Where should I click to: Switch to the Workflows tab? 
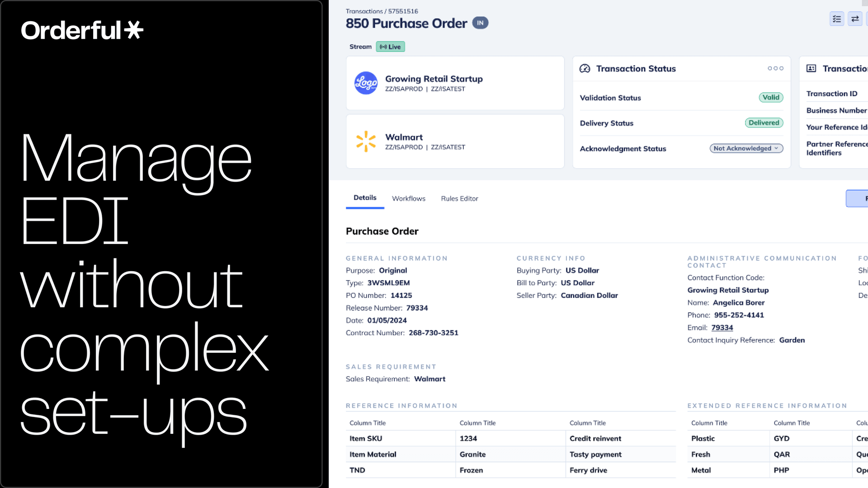click(x=409, y=198)
